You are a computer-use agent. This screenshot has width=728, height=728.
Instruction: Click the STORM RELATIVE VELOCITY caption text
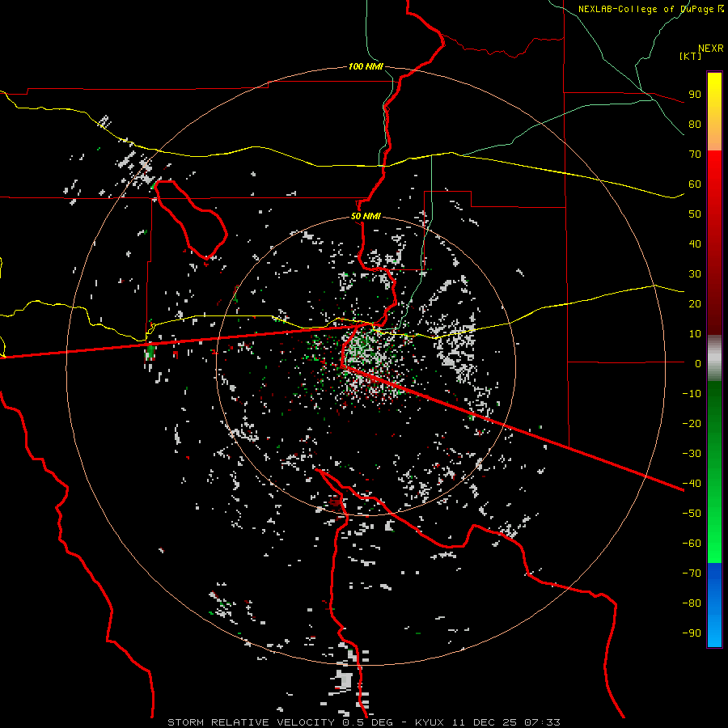[x=251, y=722]
